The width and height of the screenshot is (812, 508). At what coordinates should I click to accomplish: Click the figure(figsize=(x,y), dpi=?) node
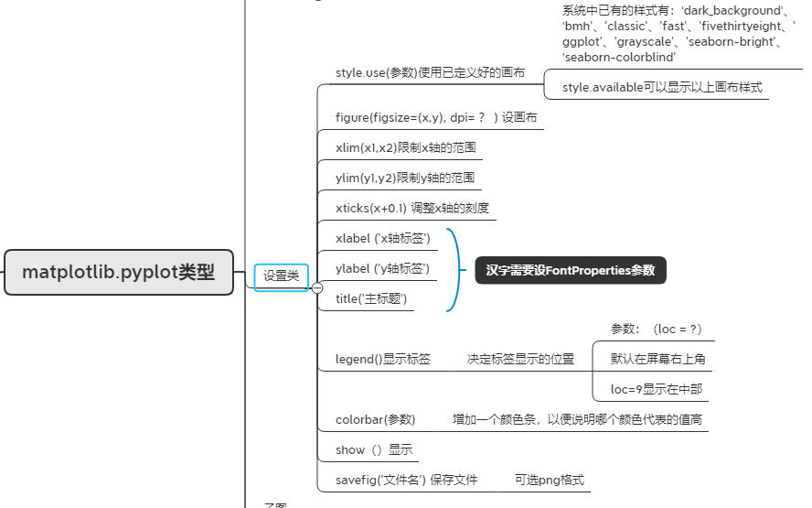click(x=436, y=118)
